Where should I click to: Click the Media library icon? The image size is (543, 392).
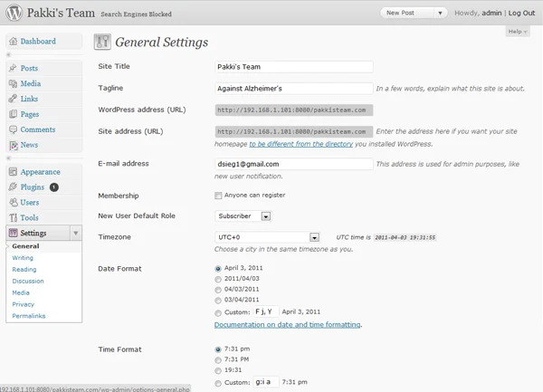pyautogui.click(x=13, y=83)
